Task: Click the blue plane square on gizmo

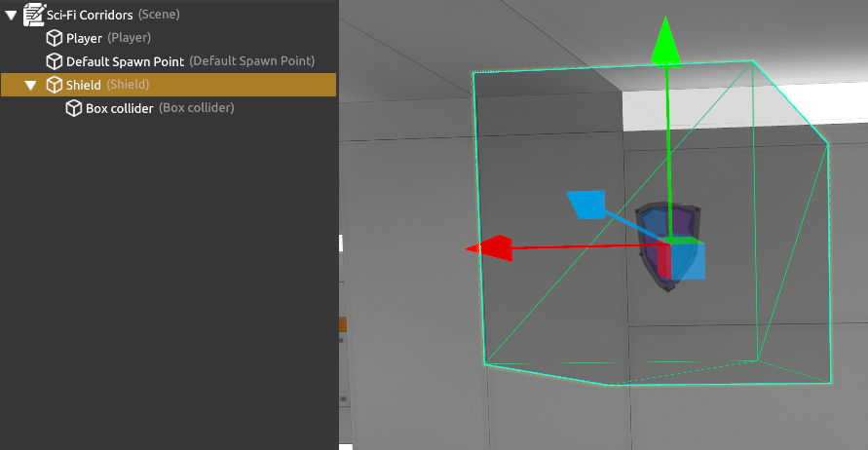Action: pyautogui.click(x=690, y=262)
